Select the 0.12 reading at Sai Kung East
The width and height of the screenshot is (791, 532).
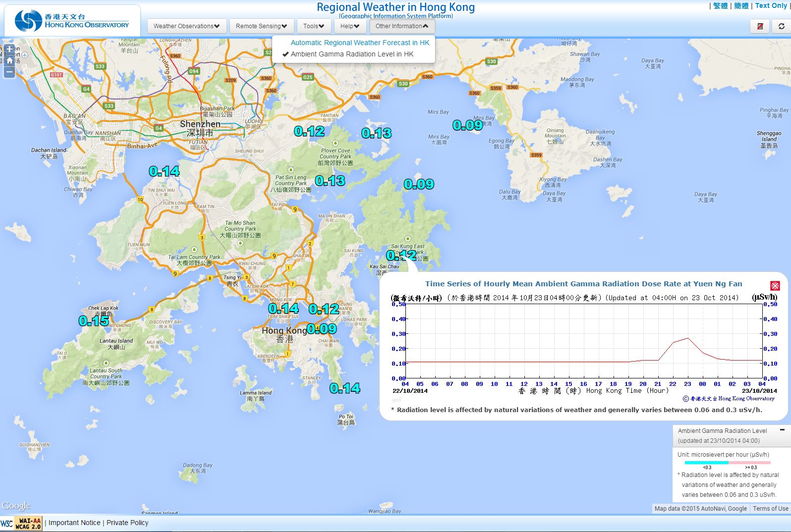point(401,256)
